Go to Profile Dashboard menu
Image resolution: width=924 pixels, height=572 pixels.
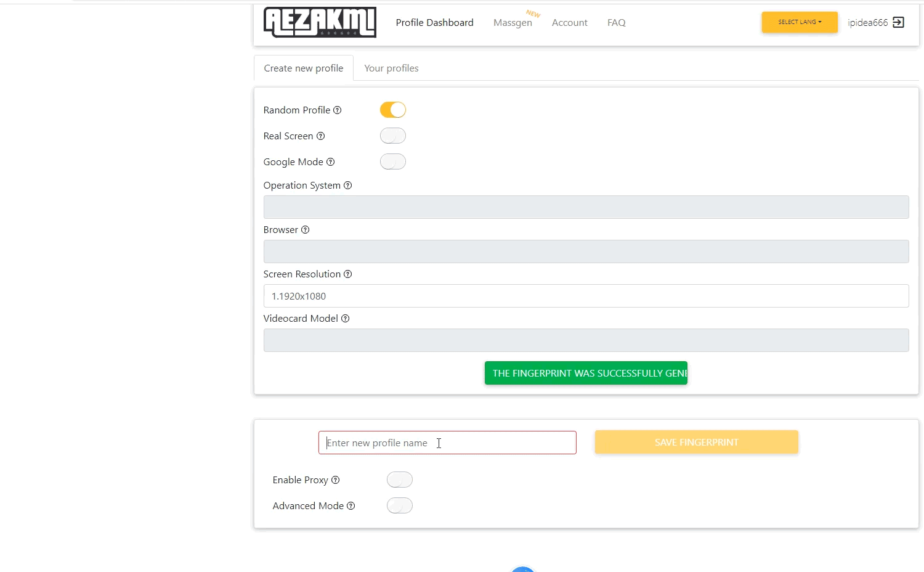pyautogui.click(x=434, y=23)
